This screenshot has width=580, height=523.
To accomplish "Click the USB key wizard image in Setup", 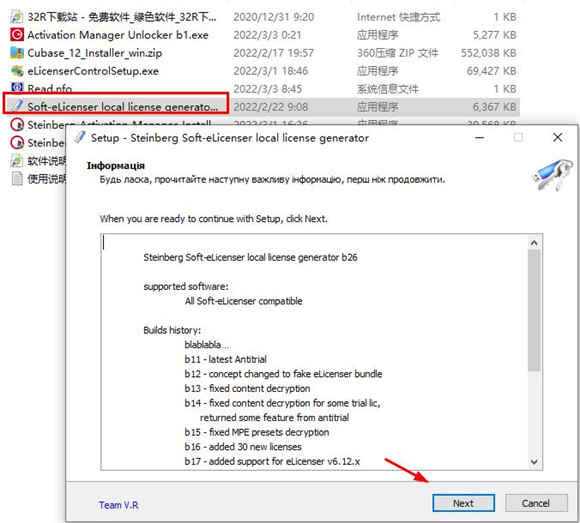I will coord(552,175).
